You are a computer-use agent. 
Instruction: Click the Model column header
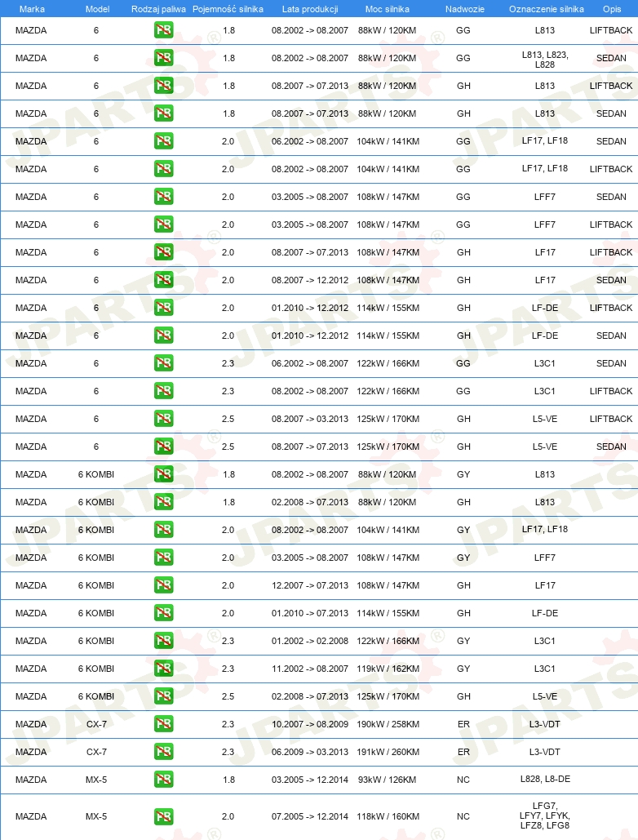click(x=97, y=9)
